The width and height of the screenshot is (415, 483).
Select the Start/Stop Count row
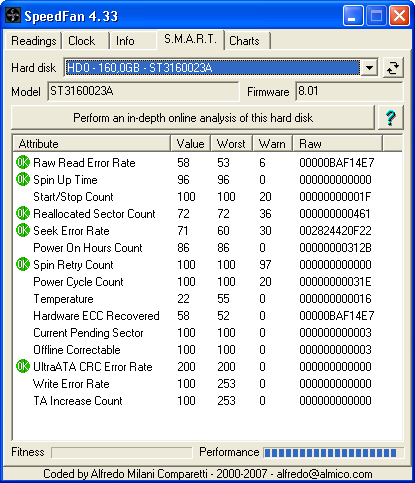[207, 196]
